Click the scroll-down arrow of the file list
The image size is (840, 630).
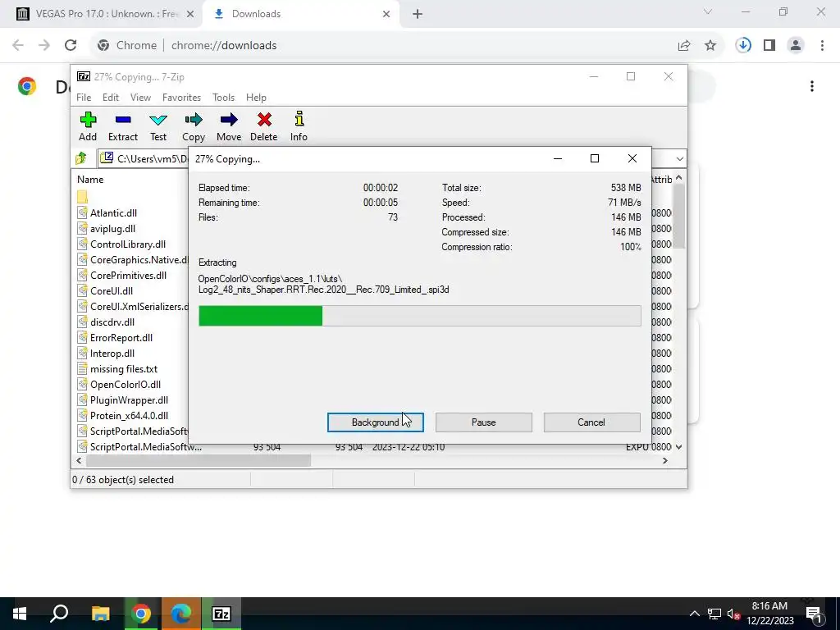click(x=678, y=447)
